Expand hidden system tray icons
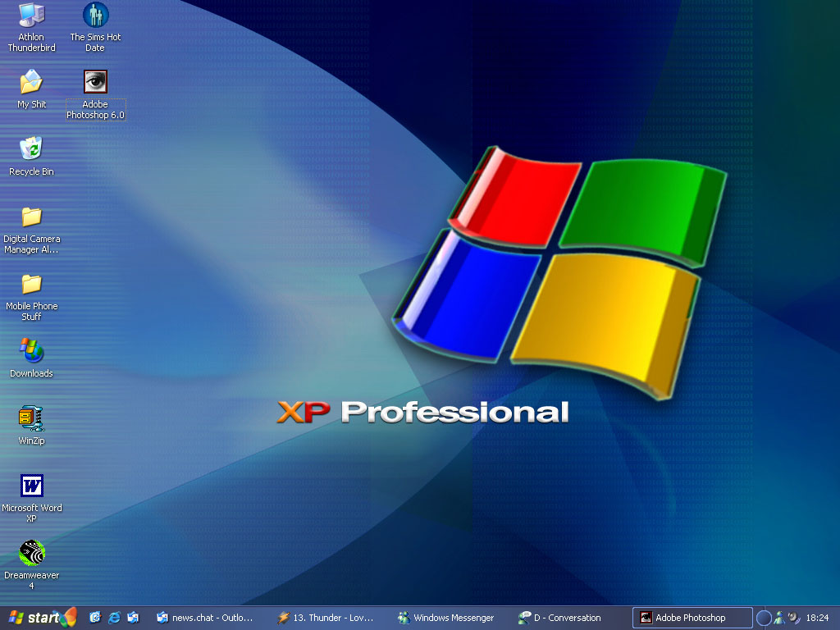Screen dimensions: 840x630 tap(764, 618)
